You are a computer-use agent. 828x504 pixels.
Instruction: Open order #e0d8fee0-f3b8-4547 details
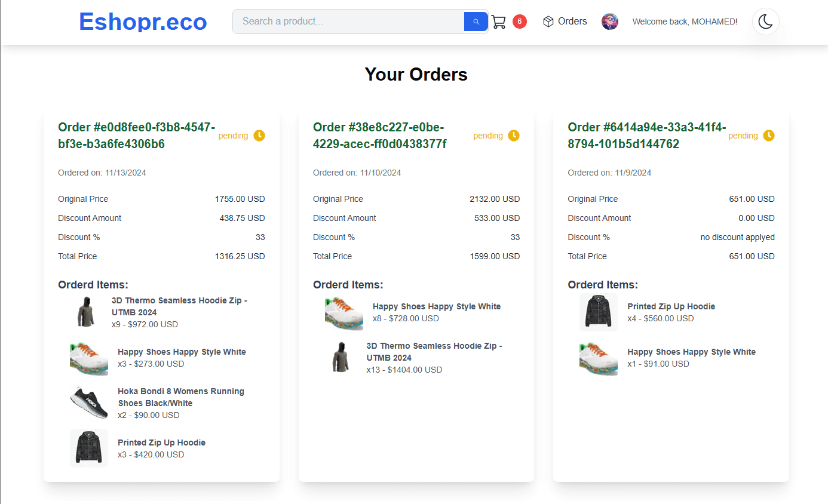coord(136,135)
